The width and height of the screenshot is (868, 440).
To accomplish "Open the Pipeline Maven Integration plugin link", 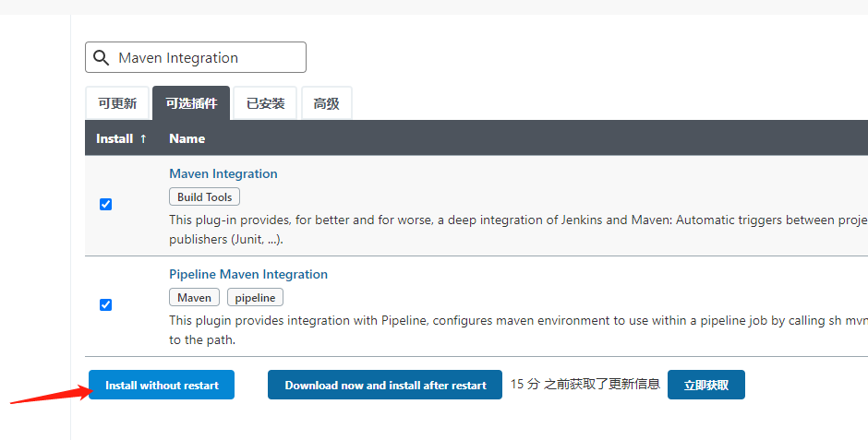I will point(248,274).
